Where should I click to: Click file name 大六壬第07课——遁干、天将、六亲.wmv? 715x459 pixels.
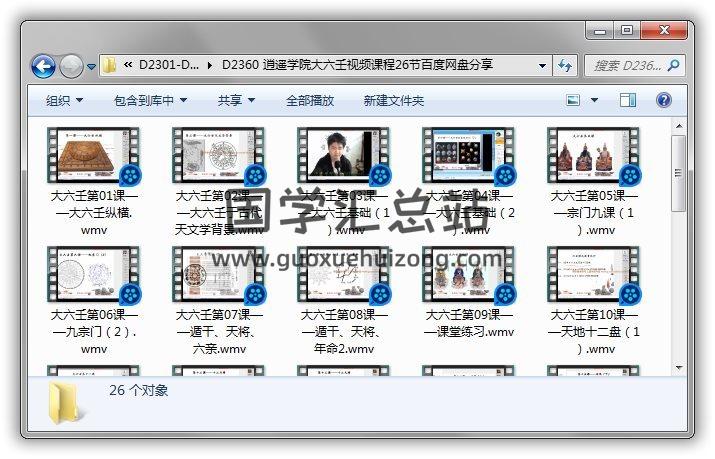tap(219, 332)
